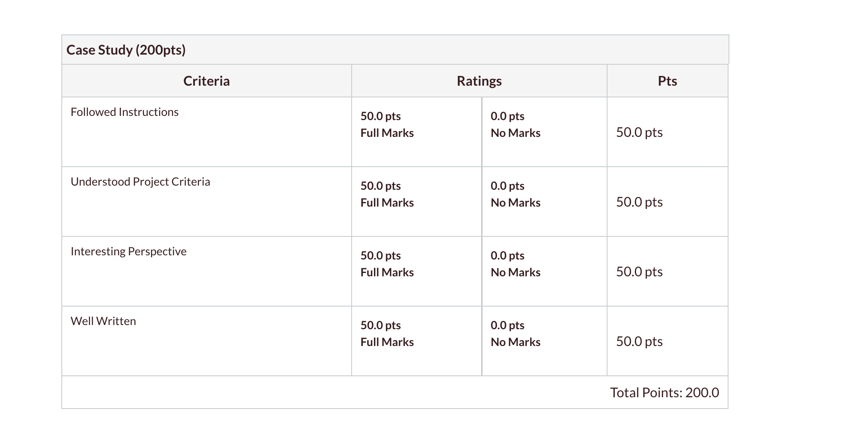The width and height of the screenshot is (868, 430).
Task: Select the Followed Instructions criterion
Action: coord(125,112)
